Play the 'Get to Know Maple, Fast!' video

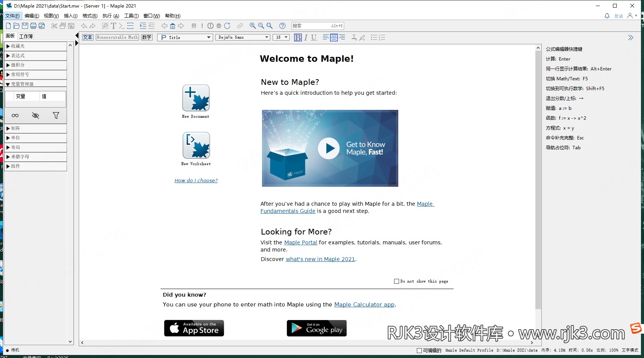(329, 149)
